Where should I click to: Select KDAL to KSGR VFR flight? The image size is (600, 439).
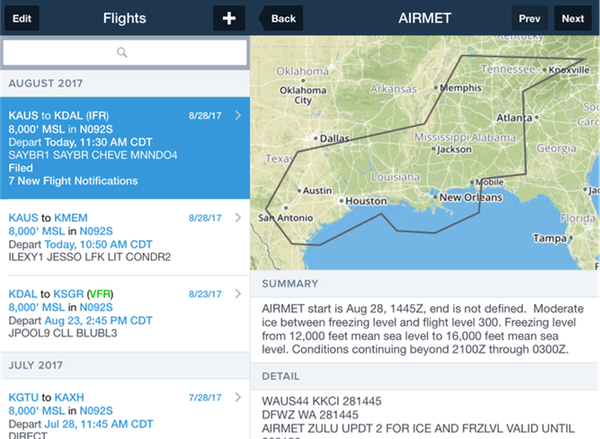[x=125, y=313]
